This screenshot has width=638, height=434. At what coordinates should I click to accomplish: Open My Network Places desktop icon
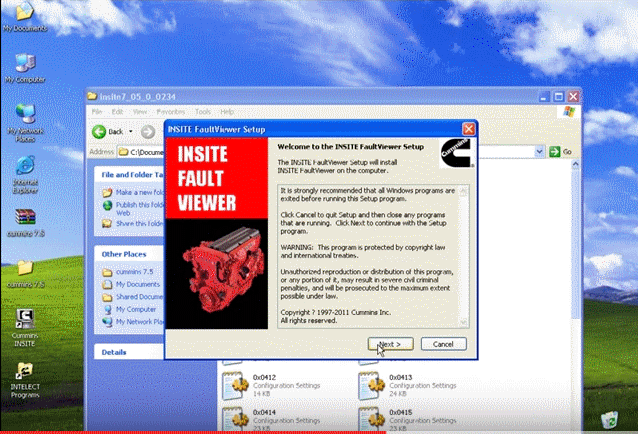coord(25,123)
